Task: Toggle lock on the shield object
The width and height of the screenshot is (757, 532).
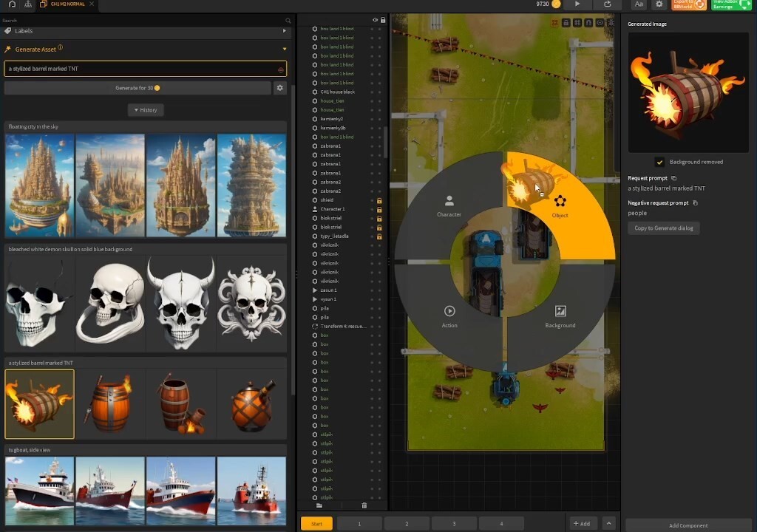Action: [379, 200]
